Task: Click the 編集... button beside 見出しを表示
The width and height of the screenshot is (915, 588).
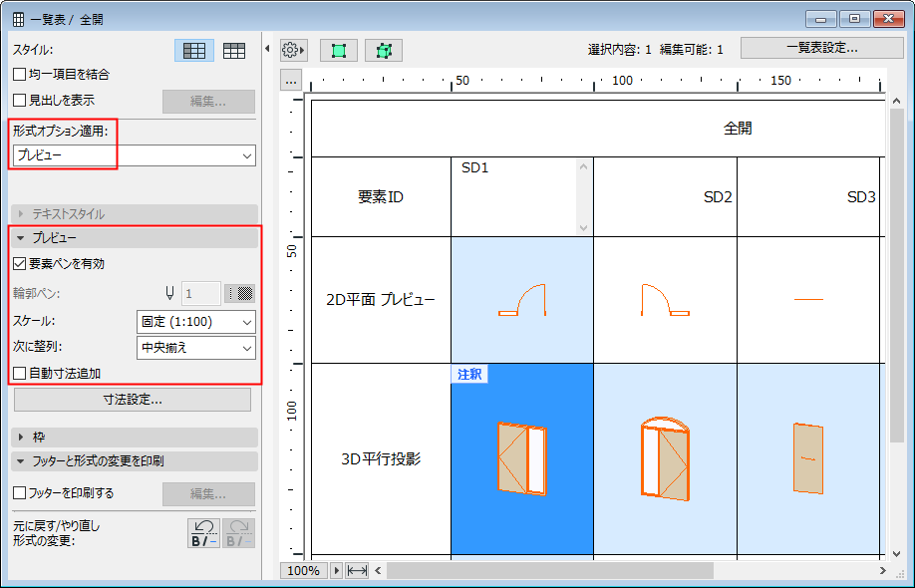Action: pyautogui.click(x=208, y=102)
